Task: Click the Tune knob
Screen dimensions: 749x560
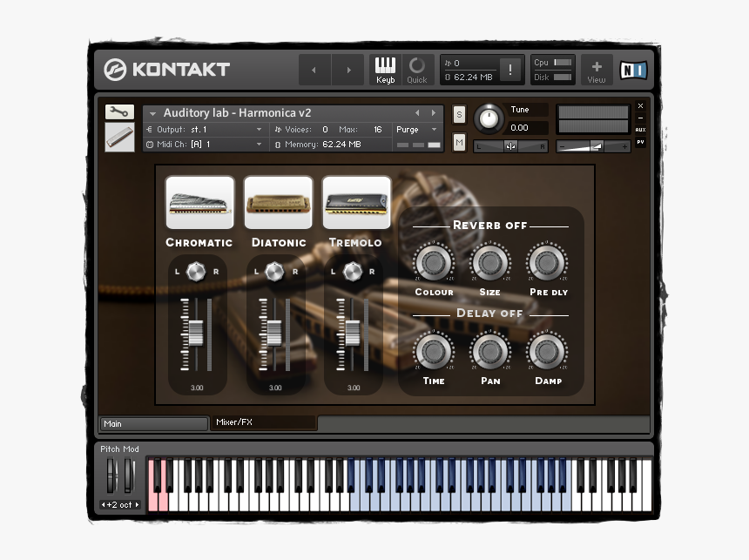Action: [489, 118]
